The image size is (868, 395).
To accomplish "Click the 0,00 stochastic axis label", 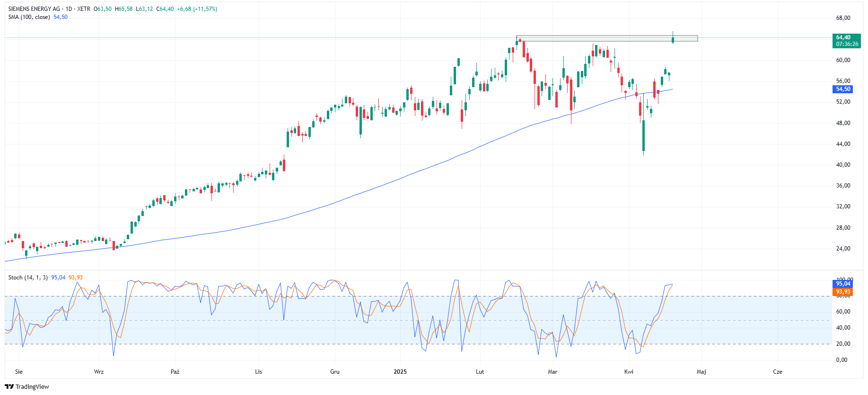I will (x=842, y=360).
